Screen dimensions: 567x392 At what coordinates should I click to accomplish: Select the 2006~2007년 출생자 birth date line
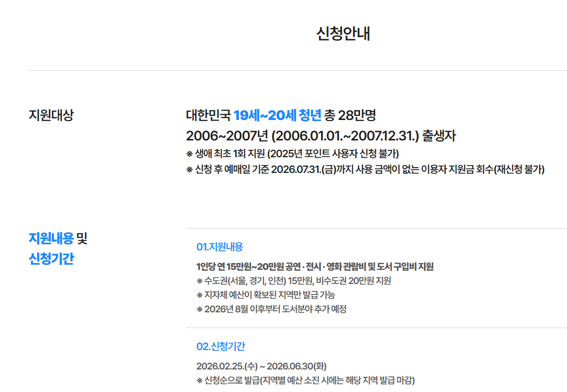point(321,136)
